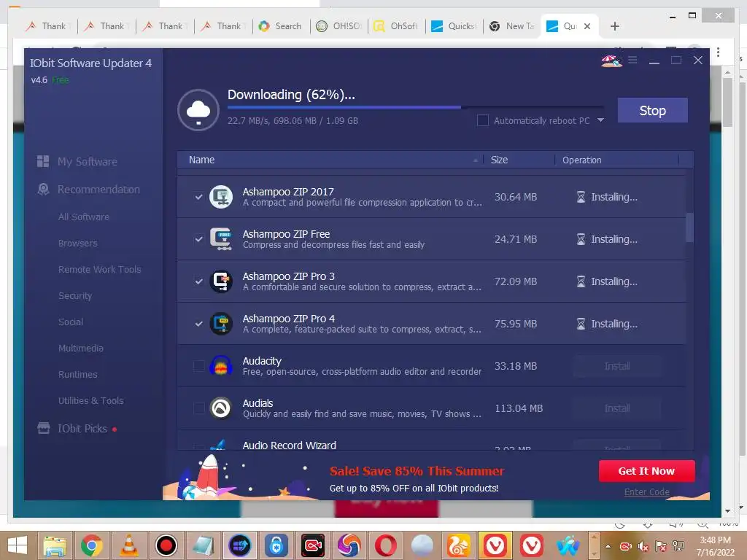Enable Automatically reboot PC checkbox
This screenshot has width=747, height=560.
pos(483,120)
